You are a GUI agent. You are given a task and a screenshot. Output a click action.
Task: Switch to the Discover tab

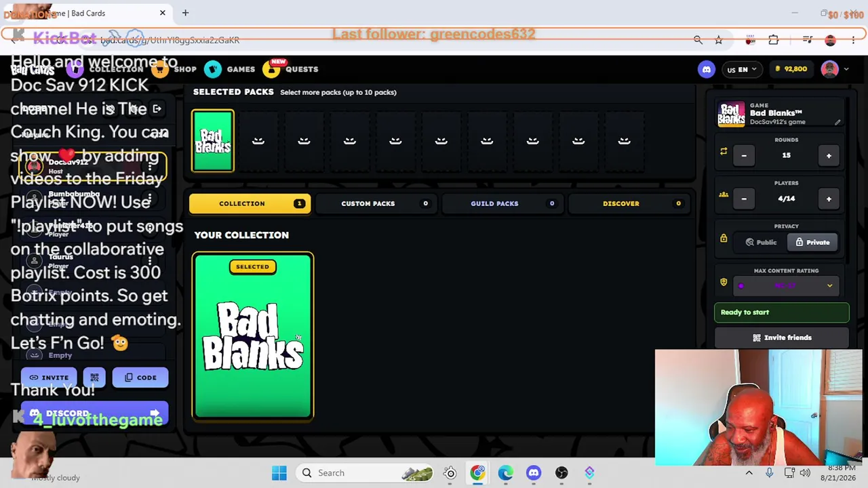tap(629, 203)
